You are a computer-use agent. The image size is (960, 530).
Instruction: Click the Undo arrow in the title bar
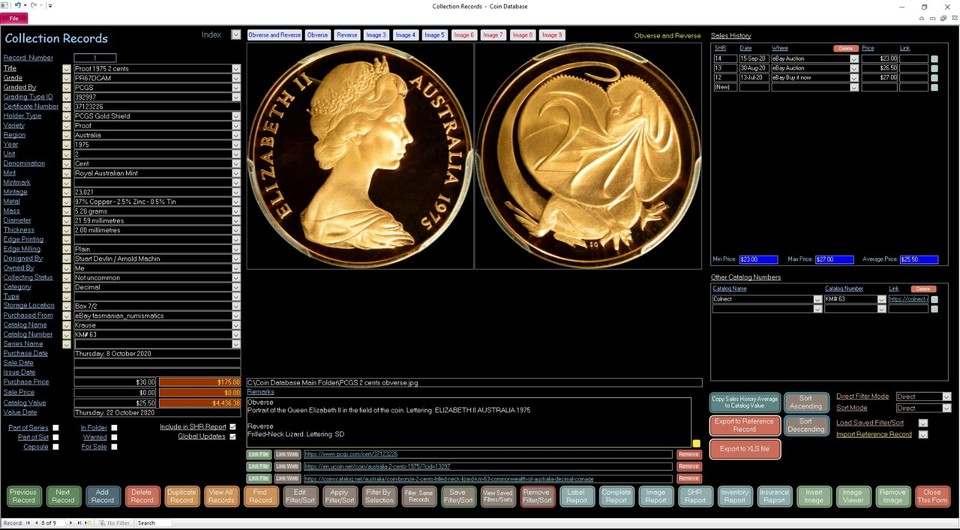18,6
